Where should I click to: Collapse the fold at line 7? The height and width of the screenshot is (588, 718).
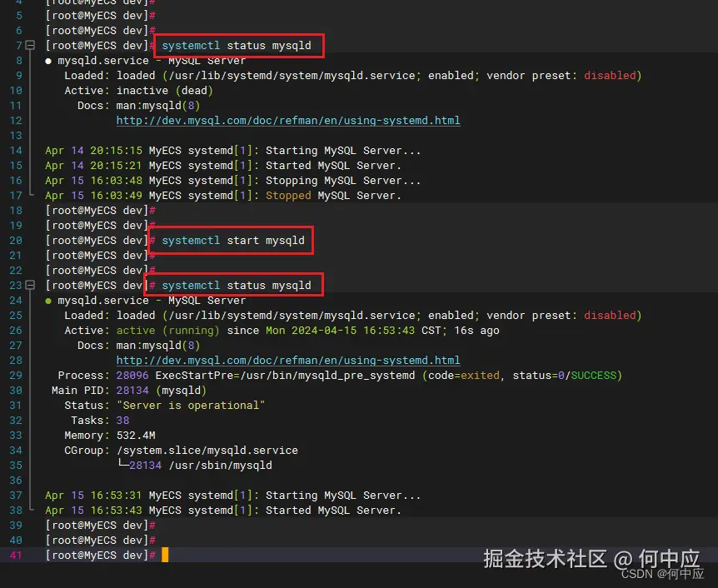point(30,45)
